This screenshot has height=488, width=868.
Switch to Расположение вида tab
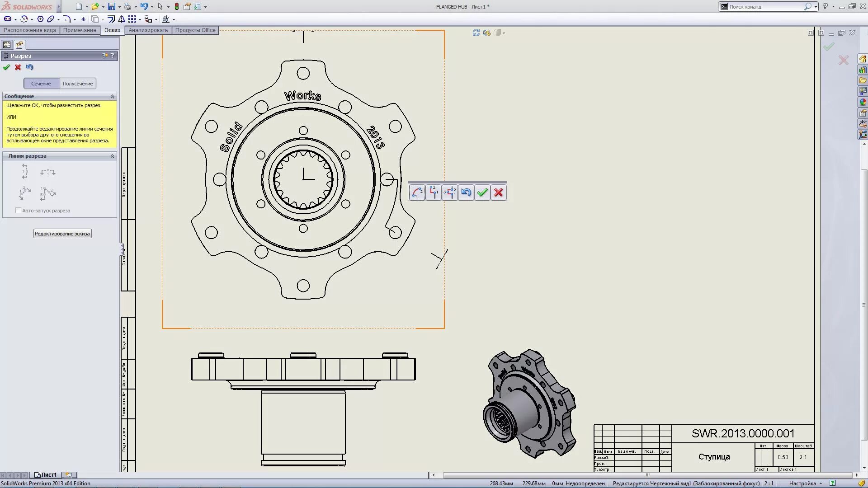30,30
